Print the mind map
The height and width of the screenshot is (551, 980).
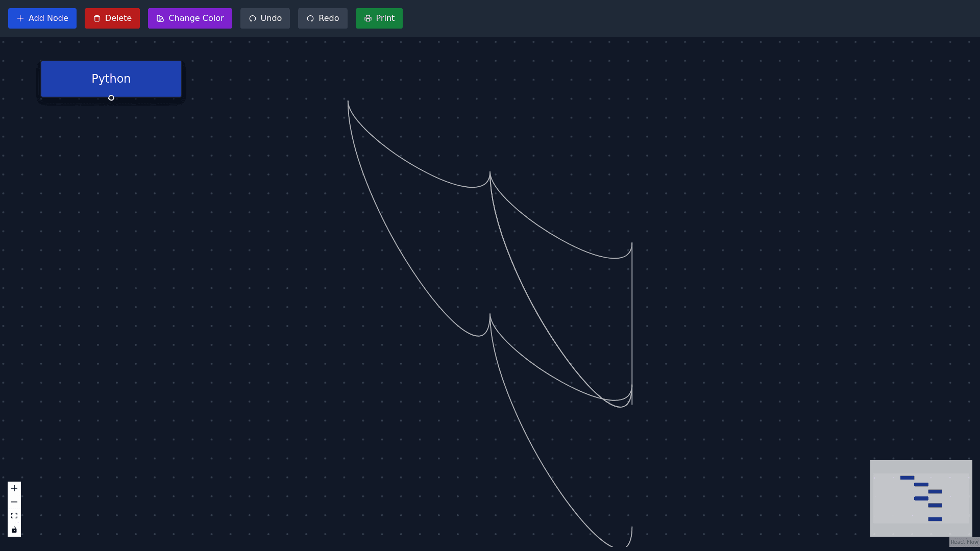tap(379, 18)
